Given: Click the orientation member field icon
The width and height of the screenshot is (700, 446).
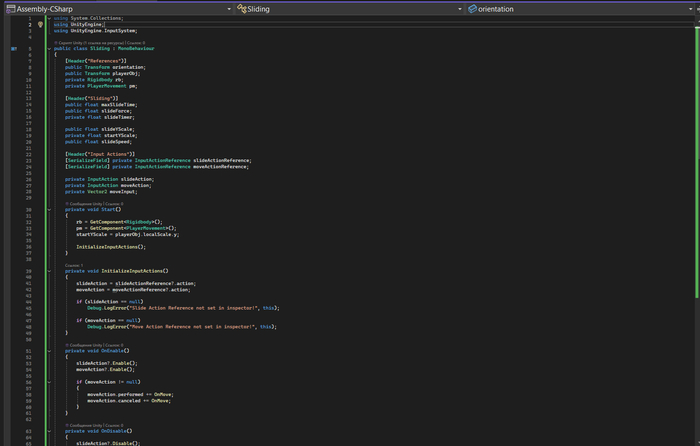Looking at the screenshot, I should pos(472,8).
